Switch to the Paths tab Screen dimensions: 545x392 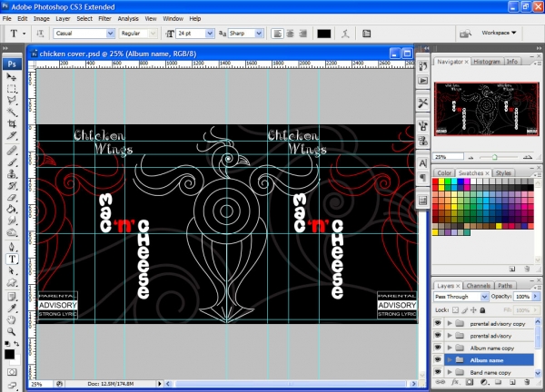click(505, 286)
